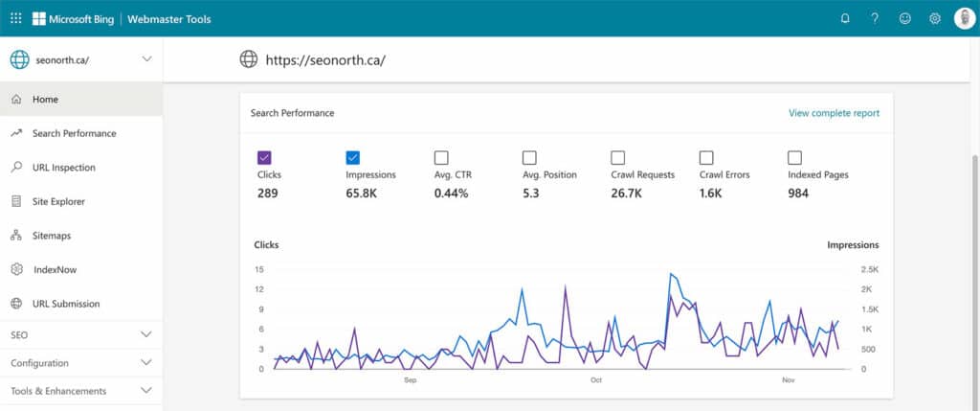Click the URL Inspection magnifier icon
The image size is (980, 411).
tap(17, 168)
